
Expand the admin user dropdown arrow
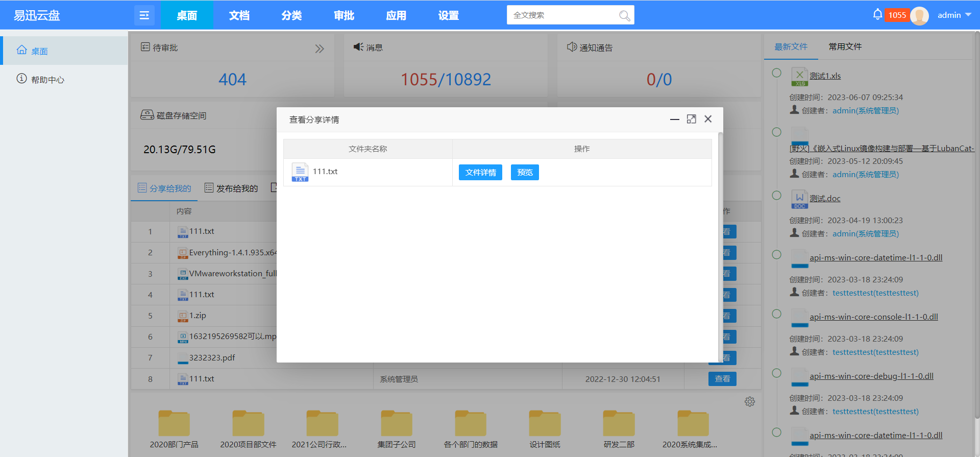pos(968,15)
